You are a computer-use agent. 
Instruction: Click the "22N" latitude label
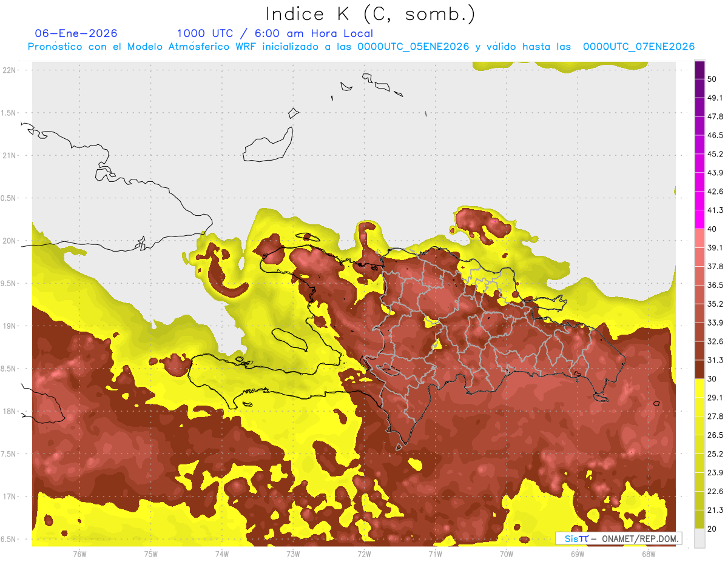10,70
